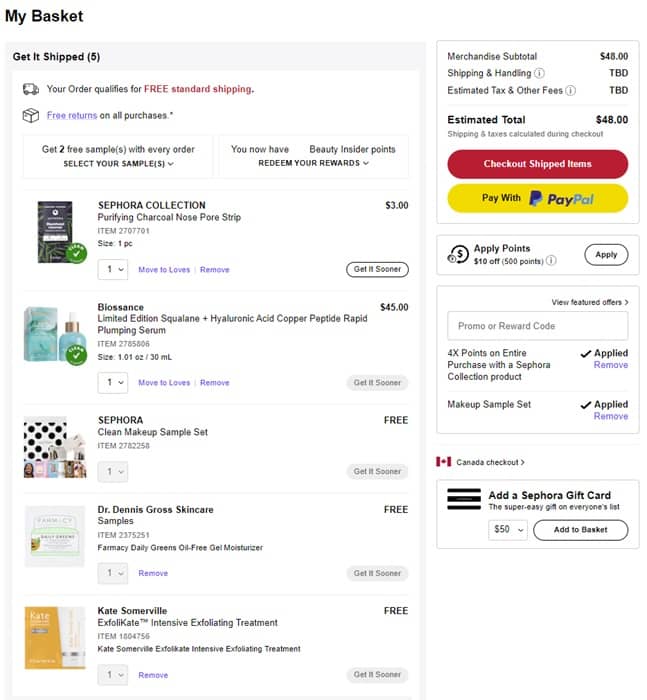Image resolution: width=647 pixels, height=700 pixels.
Task: Open the $10 off points info icon
Action: 551,261
